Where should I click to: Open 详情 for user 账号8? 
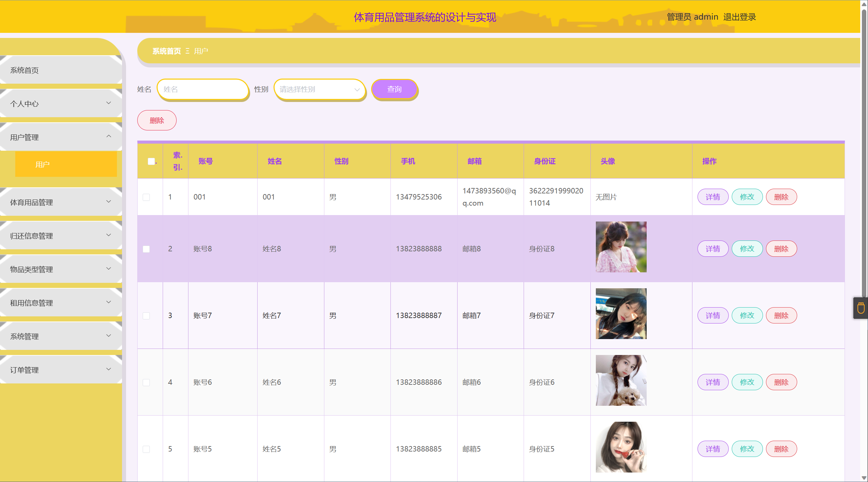[x=713, y=248]
